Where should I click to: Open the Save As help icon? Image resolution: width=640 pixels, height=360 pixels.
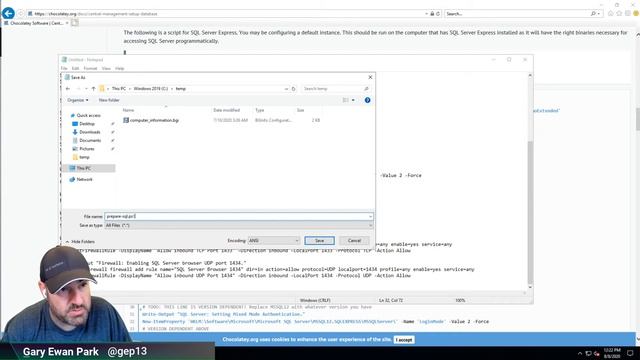(367, 100)
